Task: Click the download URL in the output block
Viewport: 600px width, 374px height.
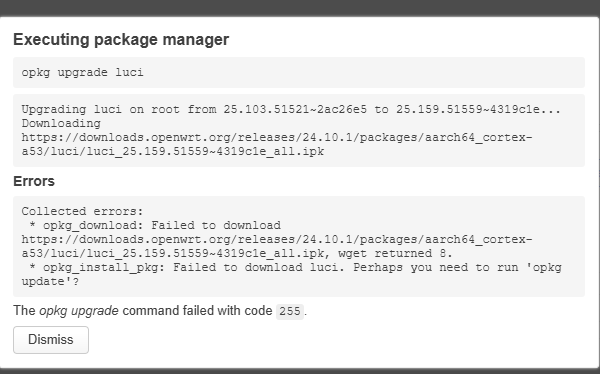Action: click(277, 144)
